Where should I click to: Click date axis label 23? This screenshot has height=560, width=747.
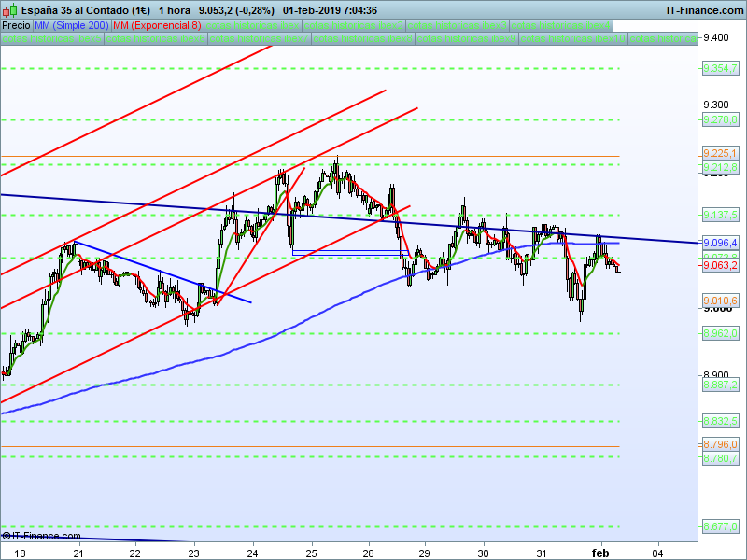pos(193,553)
